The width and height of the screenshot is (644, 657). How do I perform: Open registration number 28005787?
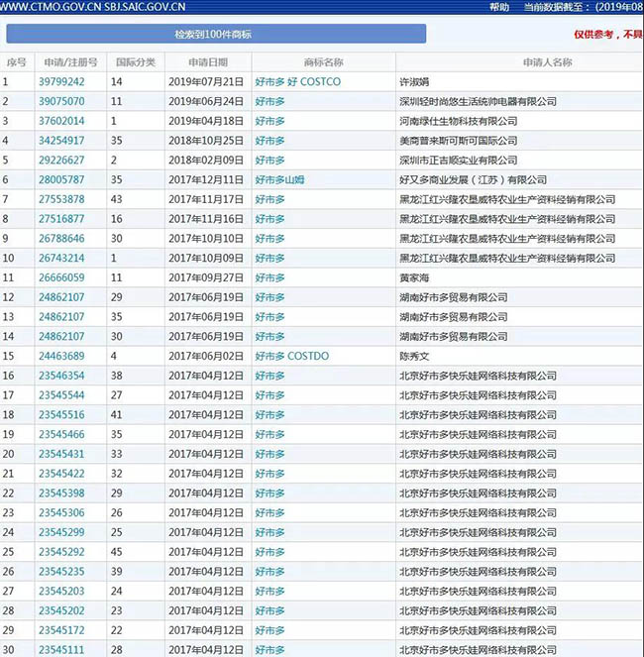[61, 179]
